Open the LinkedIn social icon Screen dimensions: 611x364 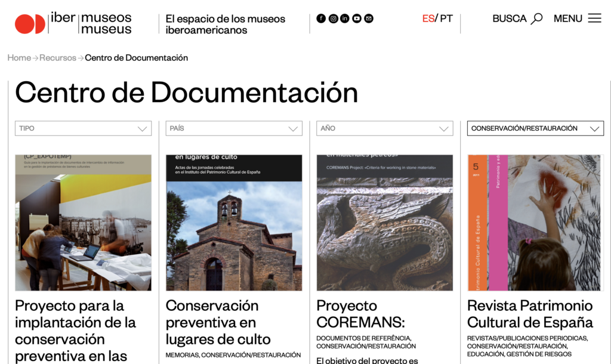[345, 18]
